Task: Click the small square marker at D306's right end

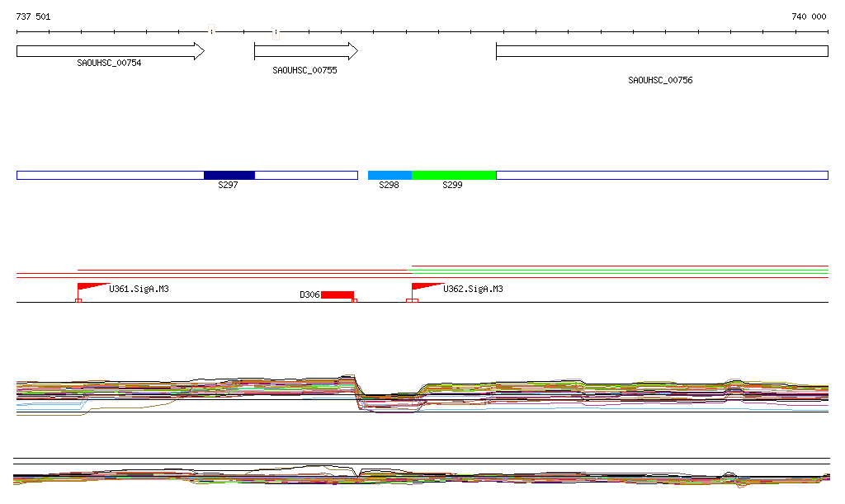Action: 354,300
